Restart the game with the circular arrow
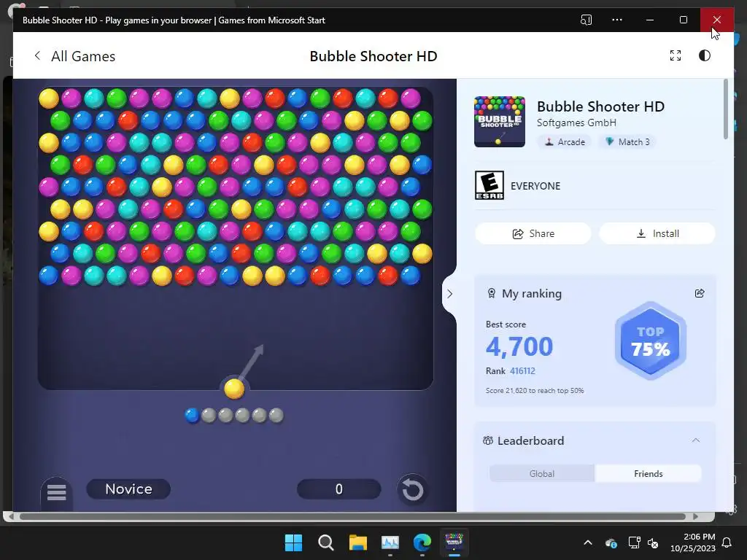Image resolution: width=747 pixels, height=560 pixels. [x=413, y=490]
